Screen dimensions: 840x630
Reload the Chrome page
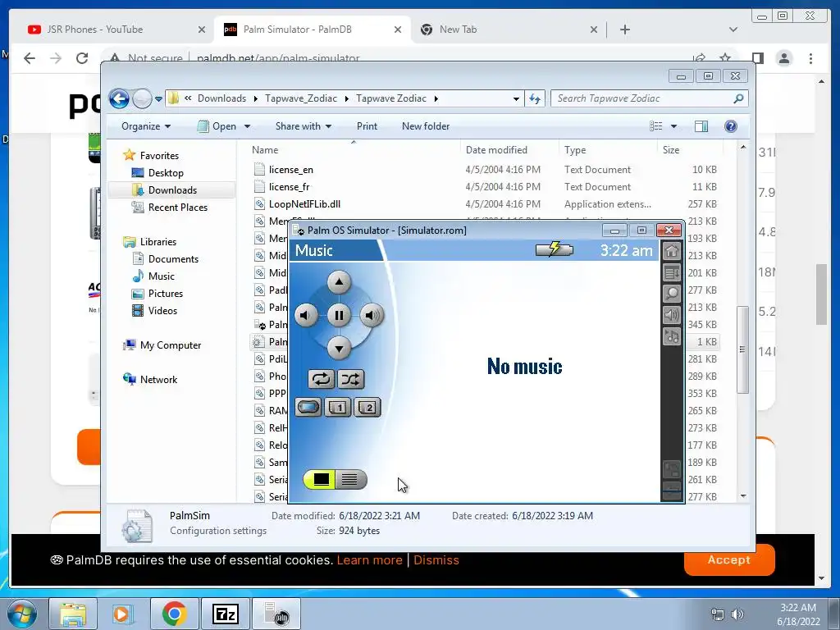(x=82, y=58)
